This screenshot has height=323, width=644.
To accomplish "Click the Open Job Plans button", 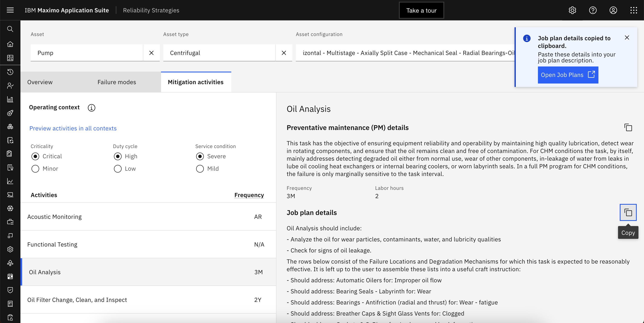I will point(568,75).
